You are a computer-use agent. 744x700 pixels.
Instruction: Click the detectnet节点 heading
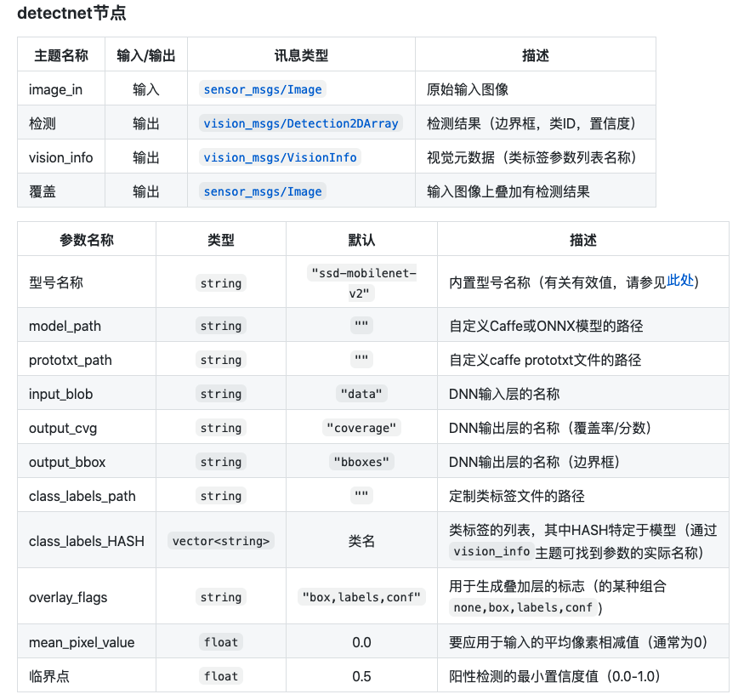(x=71, y=13)
